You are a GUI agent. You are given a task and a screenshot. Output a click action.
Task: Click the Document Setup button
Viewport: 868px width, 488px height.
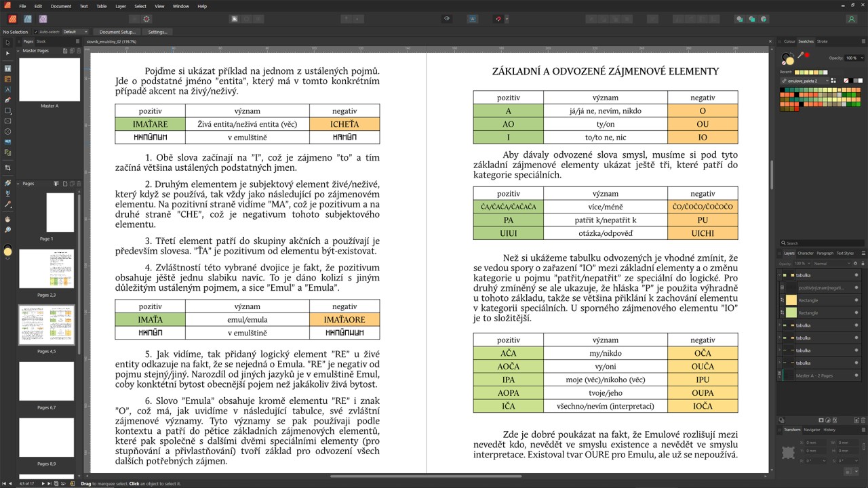tap(117, 32)
